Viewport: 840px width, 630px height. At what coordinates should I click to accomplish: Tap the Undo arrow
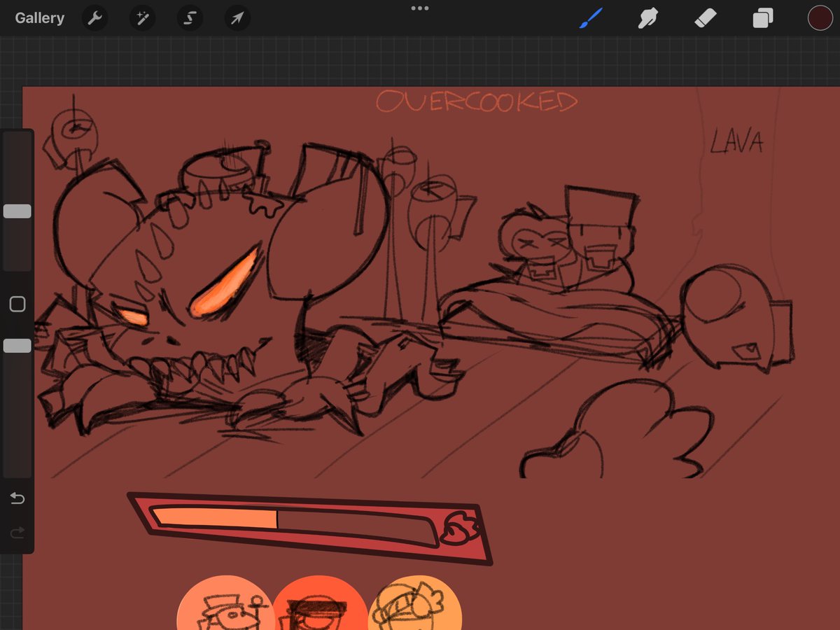[17, 498]
